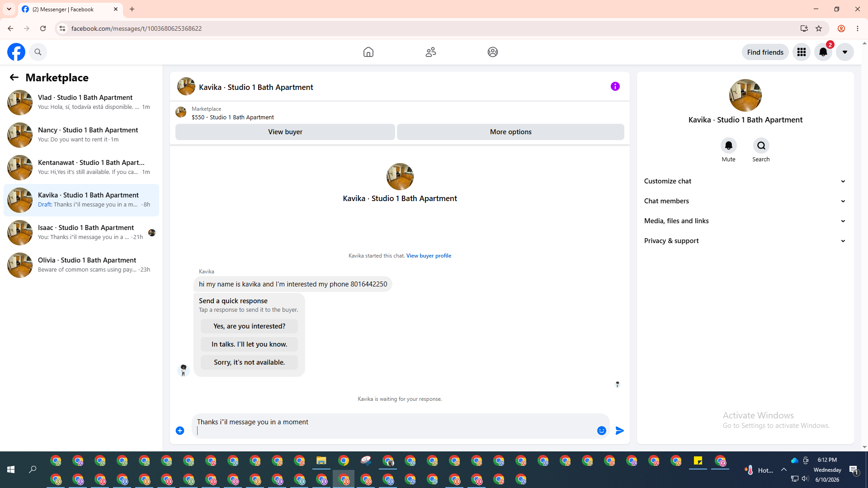Screen dimensions: 868x488
Task: Open the Windows notification center
Action: coord(854,470)
